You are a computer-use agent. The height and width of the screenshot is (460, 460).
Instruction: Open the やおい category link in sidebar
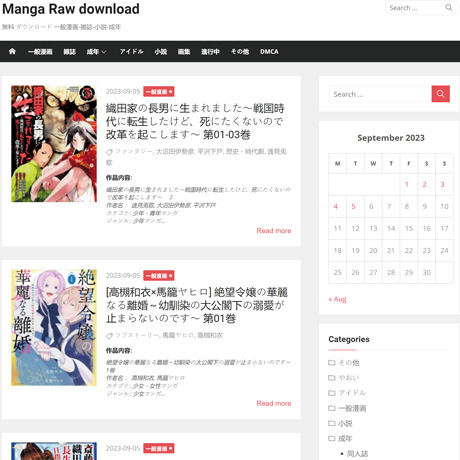(x=349, y=378)
